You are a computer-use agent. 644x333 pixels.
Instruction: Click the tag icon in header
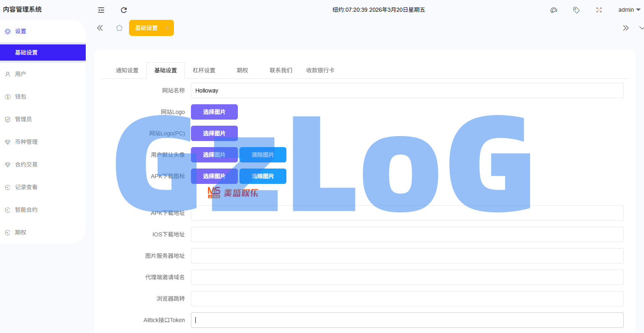click(576, 10)
